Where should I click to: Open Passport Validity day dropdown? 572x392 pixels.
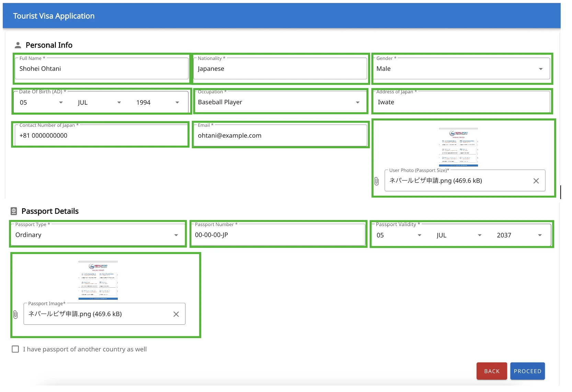click(399, 235)
